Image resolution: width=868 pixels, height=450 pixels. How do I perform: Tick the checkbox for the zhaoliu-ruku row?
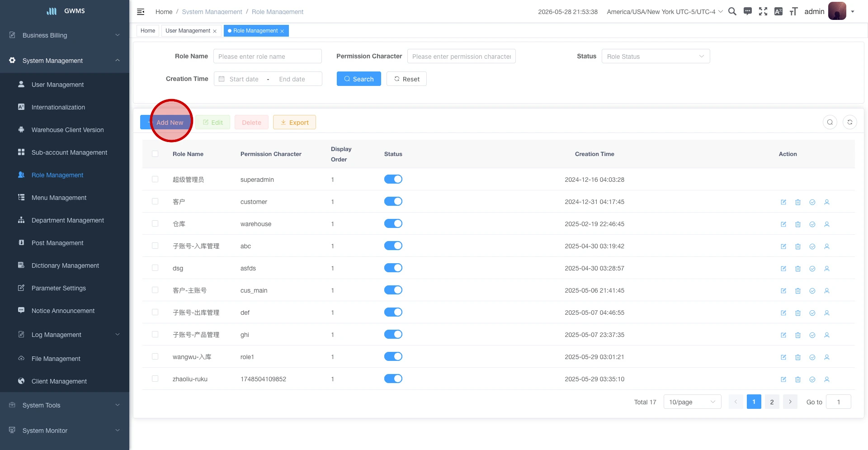pyautogui.click(x=155, y=379)
